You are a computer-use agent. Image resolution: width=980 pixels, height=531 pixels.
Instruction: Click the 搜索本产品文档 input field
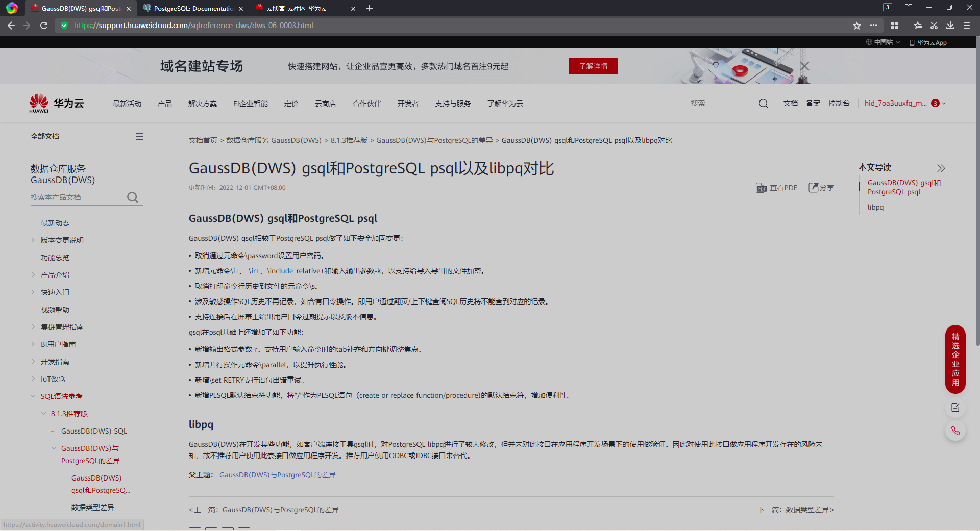77,197
